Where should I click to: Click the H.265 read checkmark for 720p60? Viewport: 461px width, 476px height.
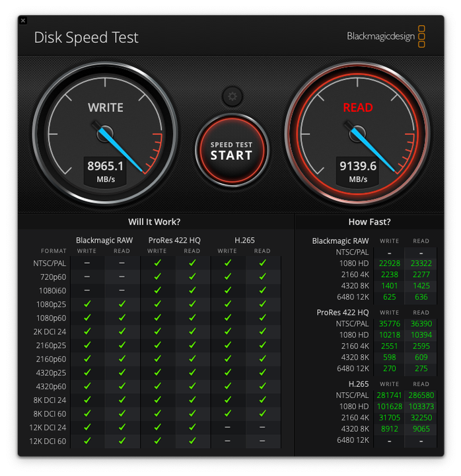click(262, 276)
